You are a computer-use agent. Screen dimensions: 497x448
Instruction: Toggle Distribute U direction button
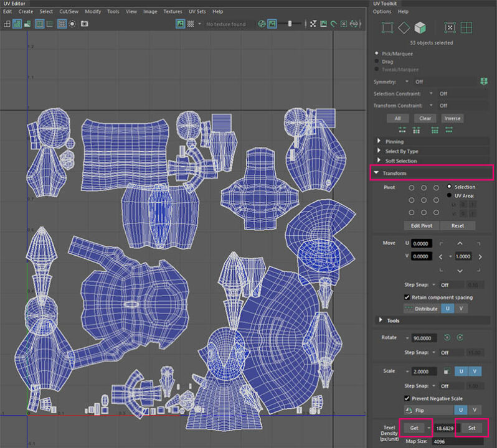click(448, 309)
